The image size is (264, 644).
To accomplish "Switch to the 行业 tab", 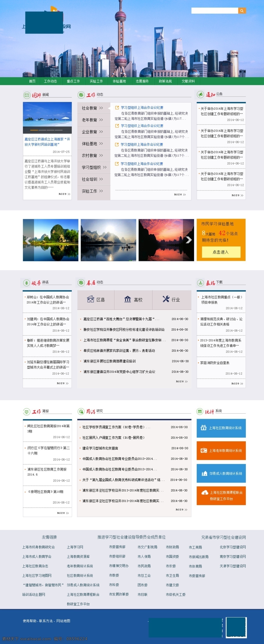I will pos(172,300).
